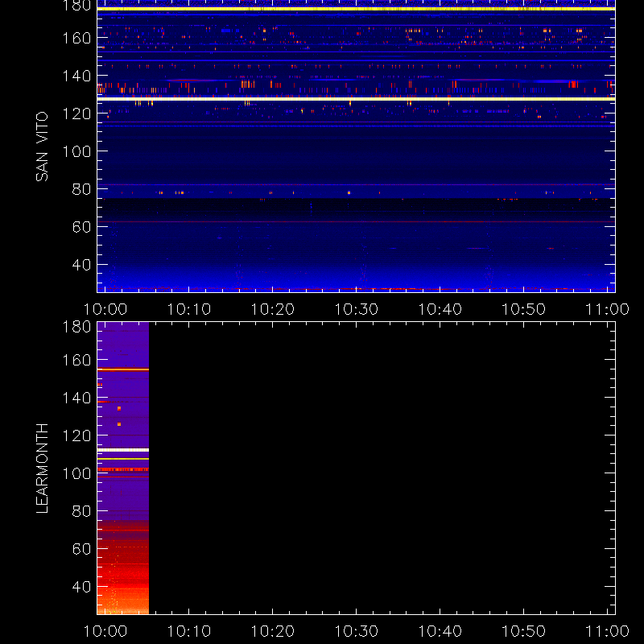Select the 100 label on Learmonth axis
Screen dimensions: 644x644
pyautogui.click(x=76, y=473)
